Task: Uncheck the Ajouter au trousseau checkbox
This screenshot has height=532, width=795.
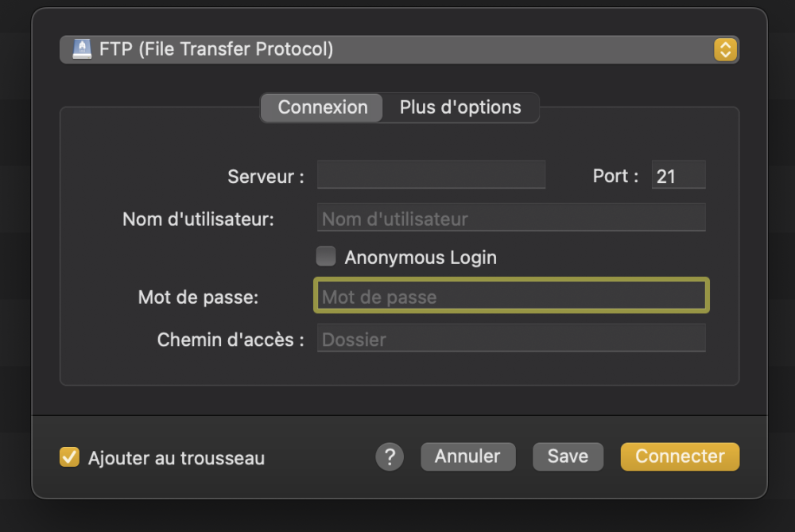Action: 69,457
